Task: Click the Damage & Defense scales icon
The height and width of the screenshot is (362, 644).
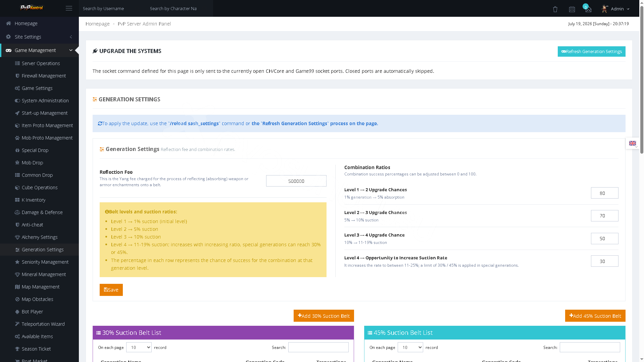Action: 17,212
